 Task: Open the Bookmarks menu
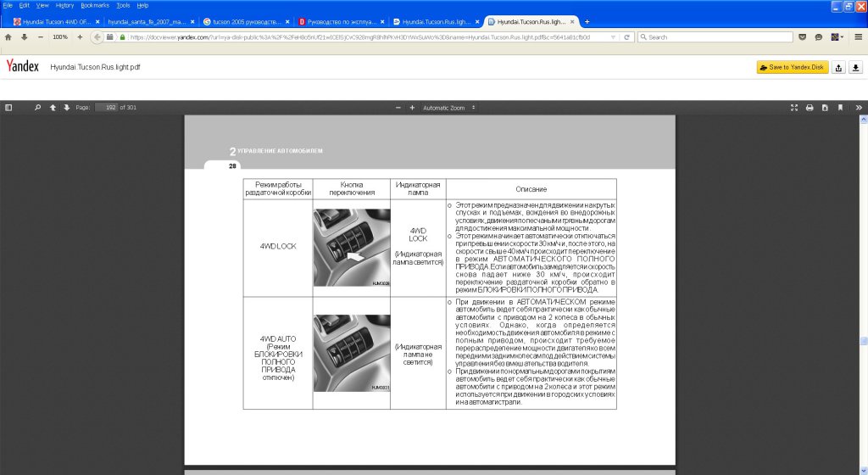95,6
